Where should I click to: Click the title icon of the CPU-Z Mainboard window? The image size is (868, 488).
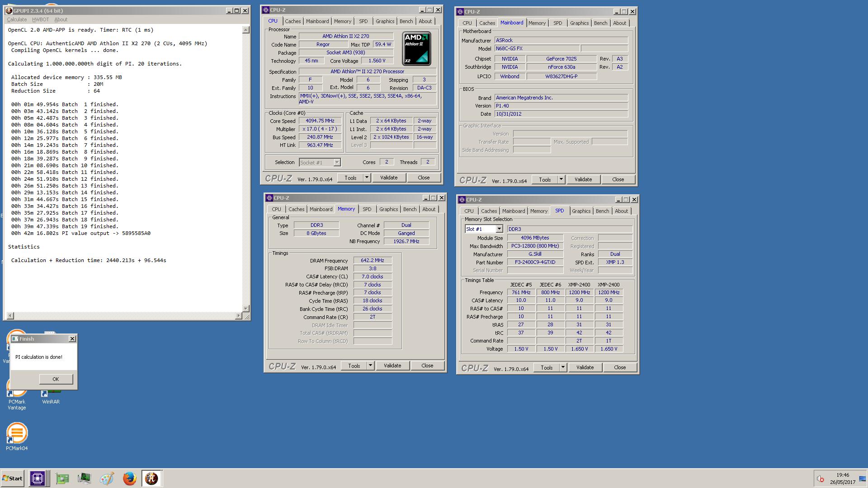(x=460, y=12)
